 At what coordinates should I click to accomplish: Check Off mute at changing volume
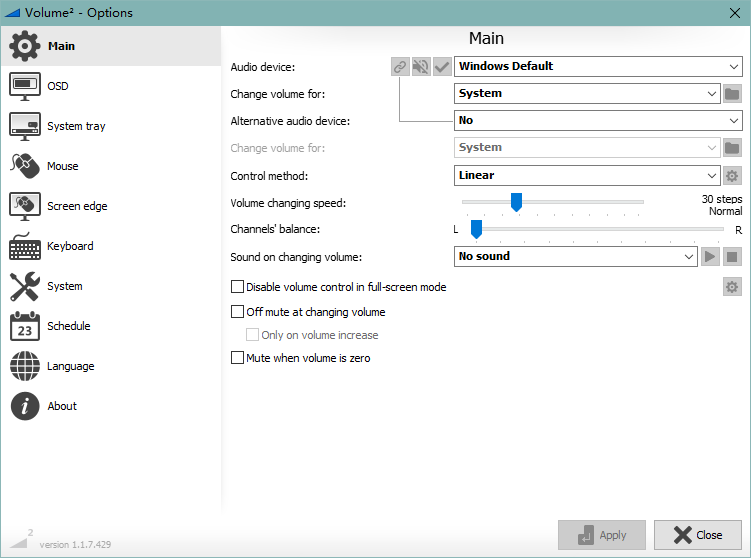[238, 312]
